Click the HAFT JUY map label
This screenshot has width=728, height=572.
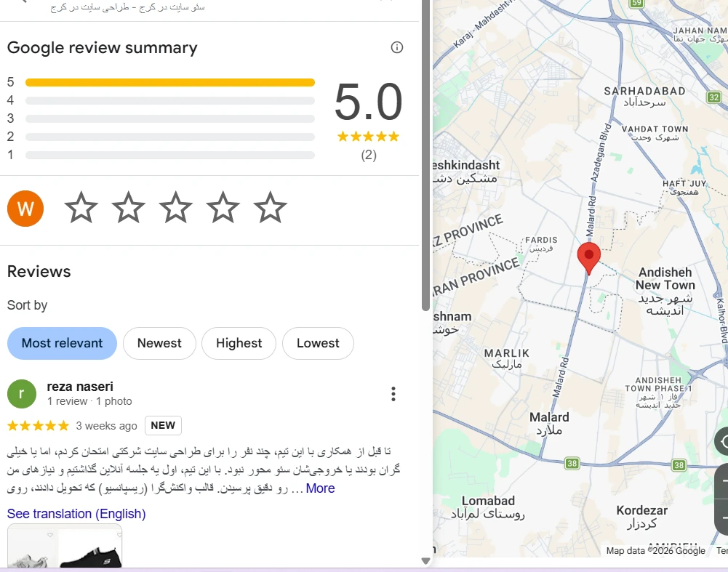click(x=684, y=188)
